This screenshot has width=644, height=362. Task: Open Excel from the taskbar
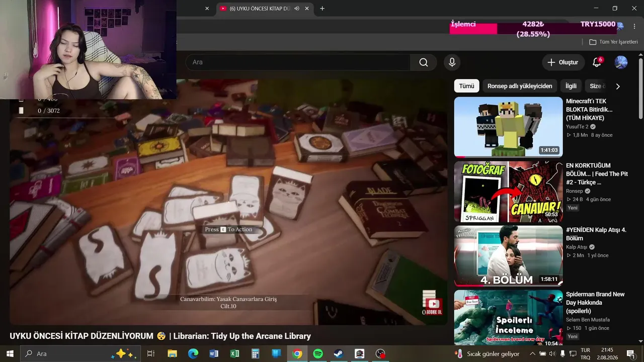(234, 353)
